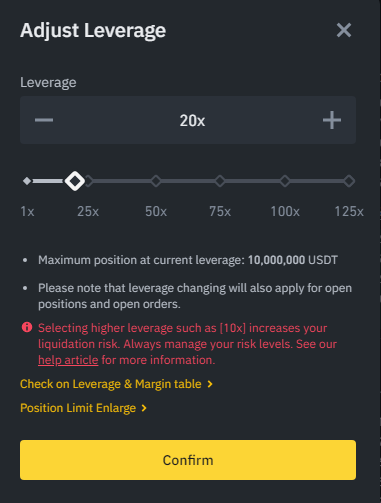Select the 100x label under slider
Viewport: 381px width, 503px height.
(x=285, y=211)
